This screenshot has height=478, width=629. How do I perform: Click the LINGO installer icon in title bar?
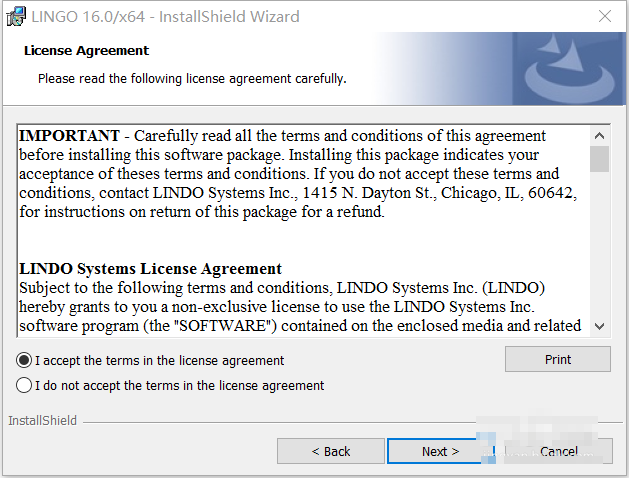tap(15, 16)
